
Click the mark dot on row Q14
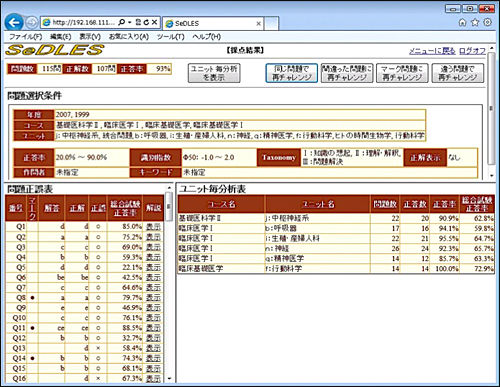32,358
